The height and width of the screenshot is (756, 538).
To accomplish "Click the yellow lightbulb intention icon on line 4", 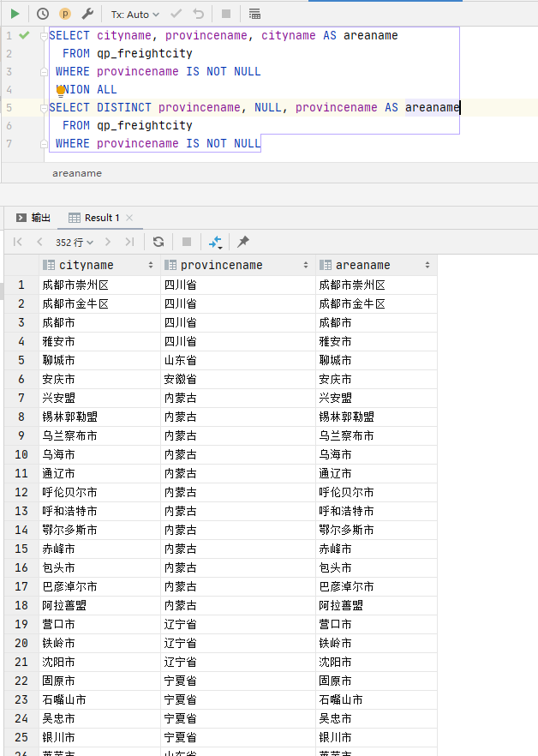I will 60,91.
